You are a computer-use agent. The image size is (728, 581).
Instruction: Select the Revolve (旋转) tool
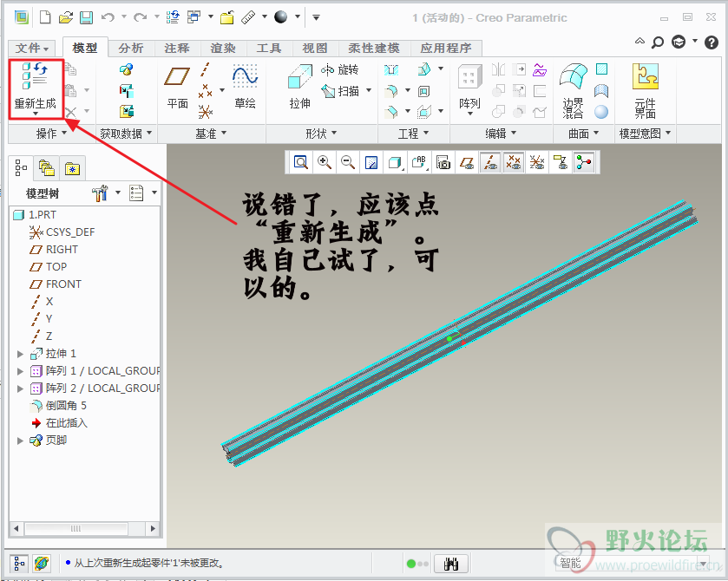(340, 69)
